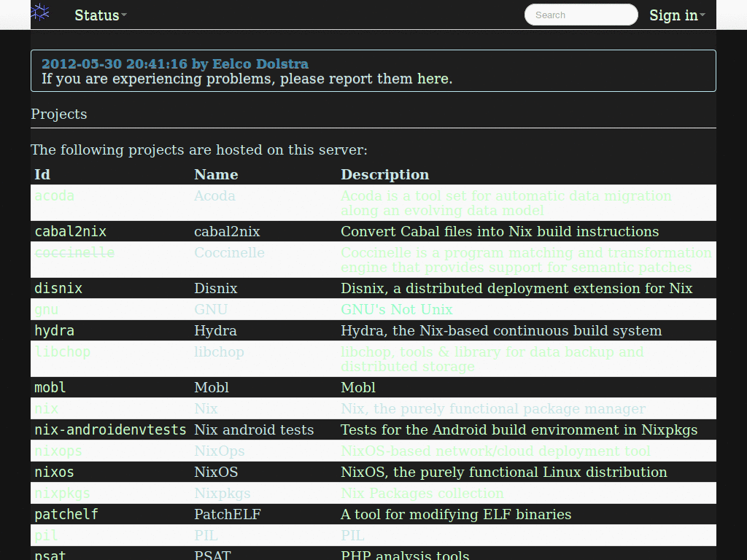The image size is (747, 560).
Task: Click the 'Description' column header
Action: [x=385, y=174]
